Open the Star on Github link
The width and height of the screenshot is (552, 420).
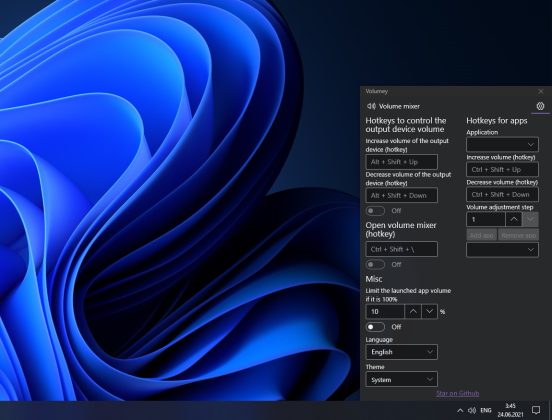click(457, 393)
